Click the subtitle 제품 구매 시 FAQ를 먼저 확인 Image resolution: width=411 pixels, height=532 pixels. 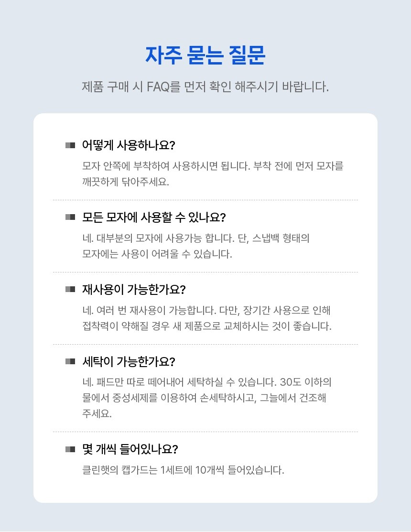tap(205, 87)
